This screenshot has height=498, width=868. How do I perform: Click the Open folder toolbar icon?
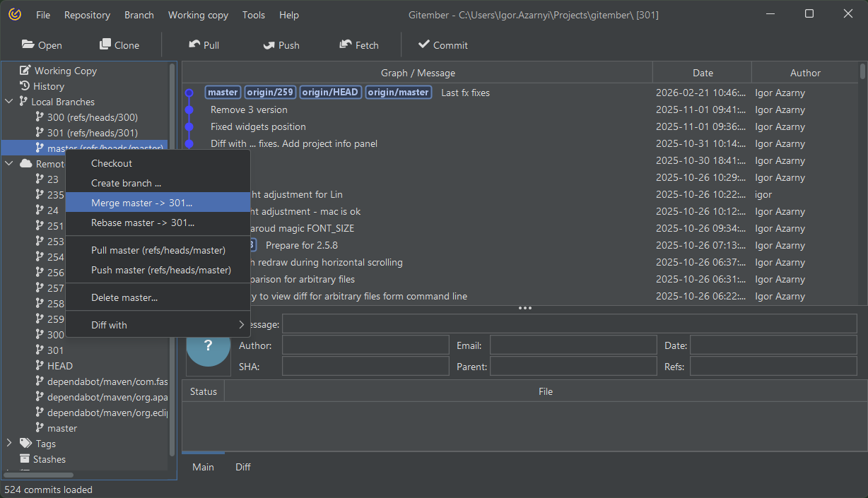pyautogui.click(x=28, y=45)
